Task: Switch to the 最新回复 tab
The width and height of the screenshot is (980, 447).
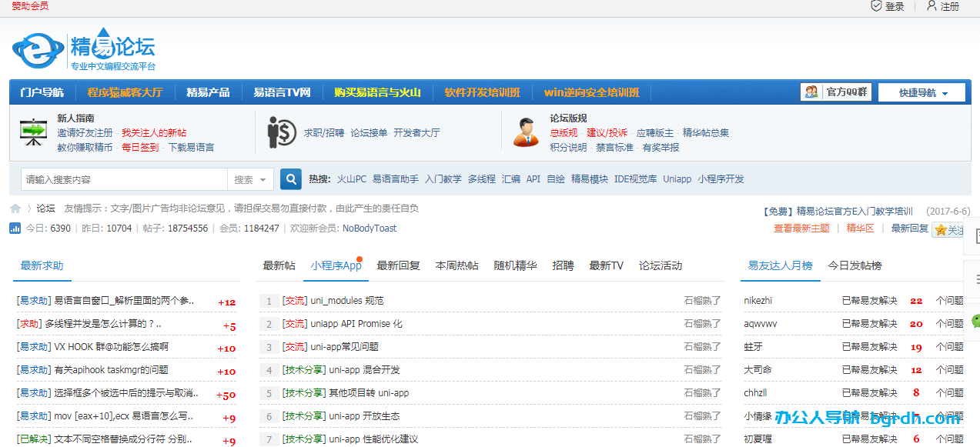Action: [398, 266]
